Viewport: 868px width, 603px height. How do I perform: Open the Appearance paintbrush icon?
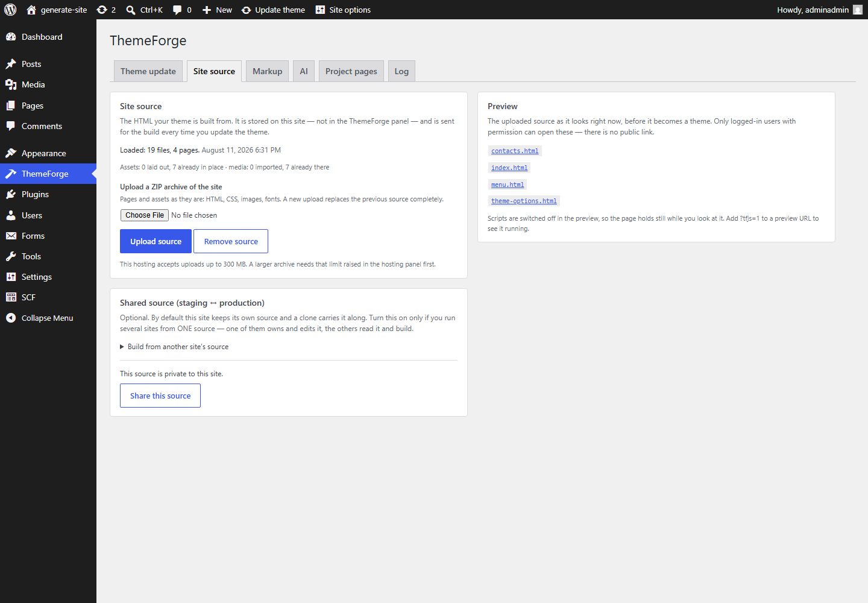pos(11,153)
